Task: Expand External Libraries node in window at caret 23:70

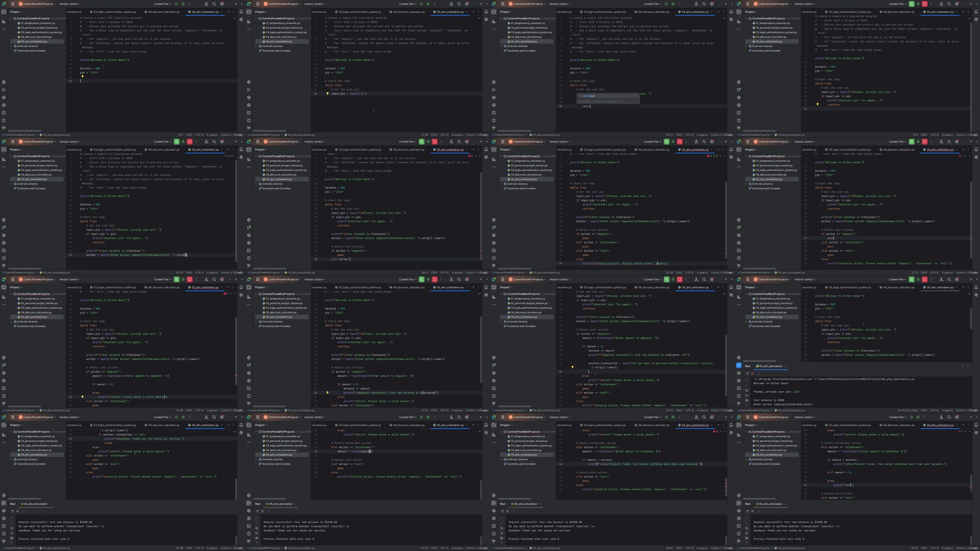Action: point(11,184)
